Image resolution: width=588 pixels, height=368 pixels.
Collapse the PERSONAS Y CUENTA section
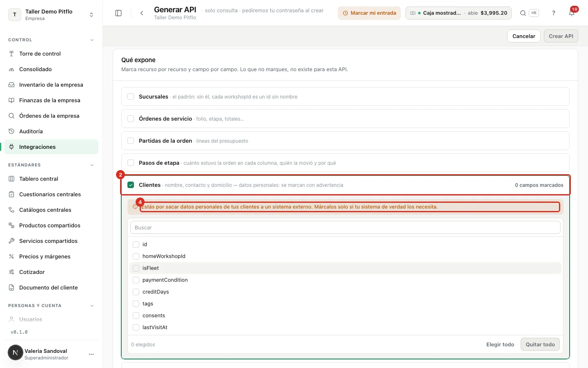tap(92, 306)
